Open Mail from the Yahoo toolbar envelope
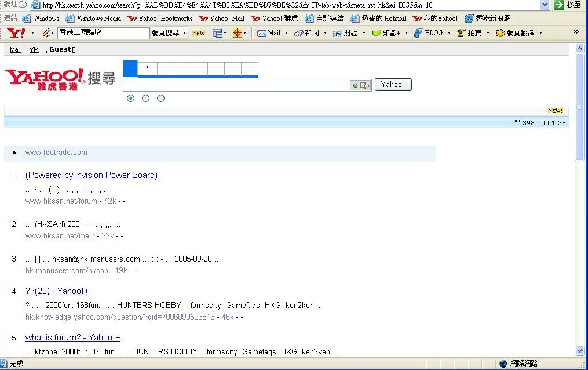 (x=269, y=33)
